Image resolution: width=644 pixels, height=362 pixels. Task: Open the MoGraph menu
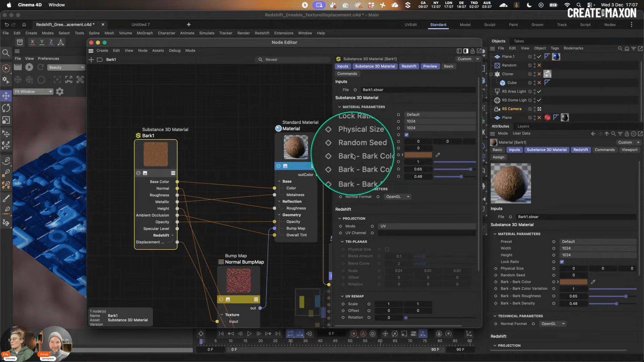point(145,33)
